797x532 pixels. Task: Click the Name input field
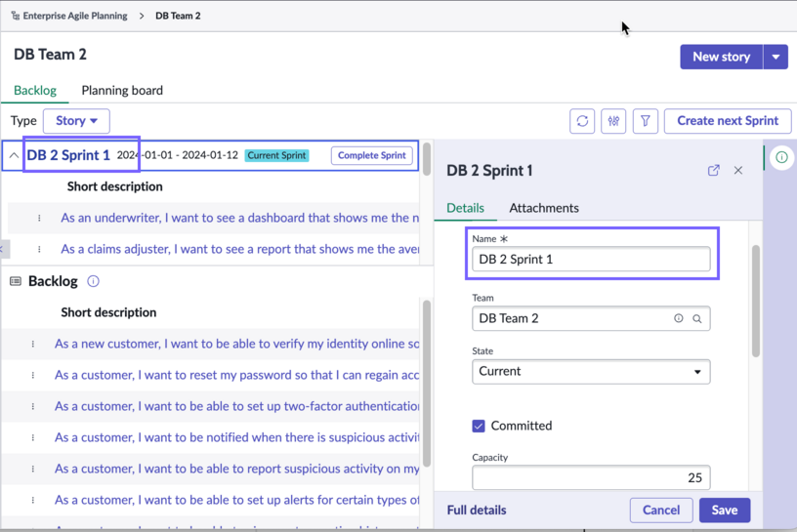[x=591, y=259]
